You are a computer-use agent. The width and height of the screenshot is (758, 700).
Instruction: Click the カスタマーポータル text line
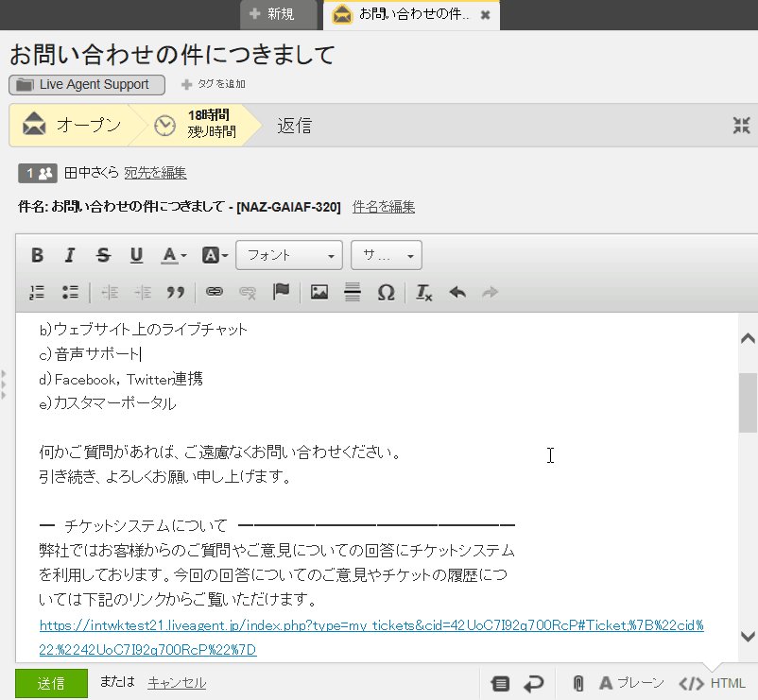click(x=108, y=402)
